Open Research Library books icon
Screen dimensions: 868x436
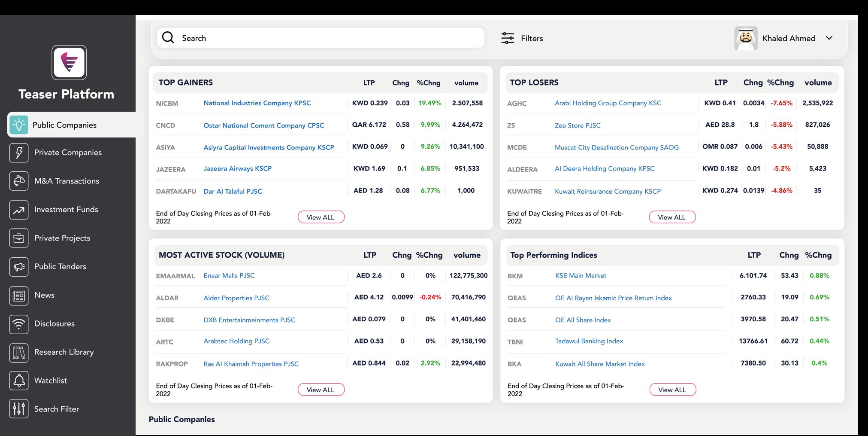coord(19,352)
